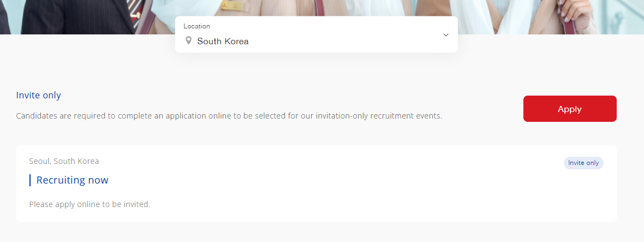
Task: Click the Invite only pill badge
Action: tap(583, 163)
